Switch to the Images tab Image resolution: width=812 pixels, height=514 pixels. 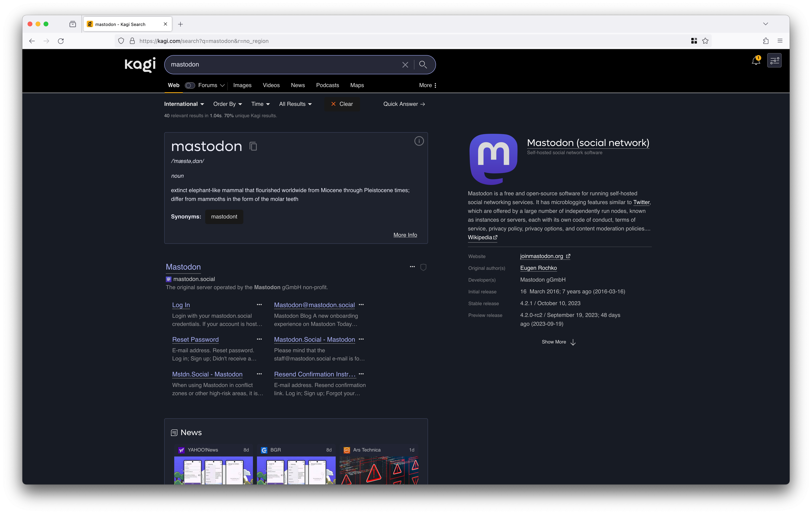pos(242,85)
